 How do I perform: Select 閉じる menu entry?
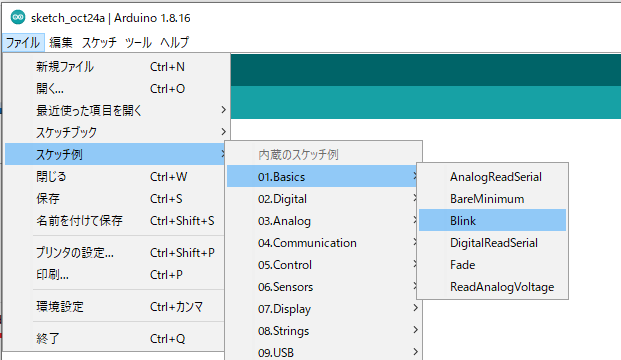[x=115, y=176]
